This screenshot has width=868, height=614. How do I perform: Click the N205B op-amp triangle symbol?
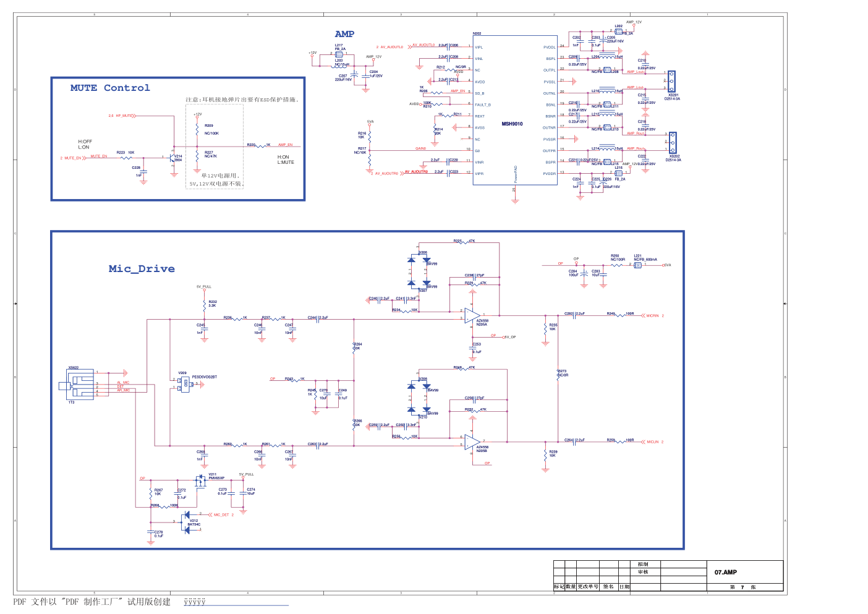click(x=472, y=441)
